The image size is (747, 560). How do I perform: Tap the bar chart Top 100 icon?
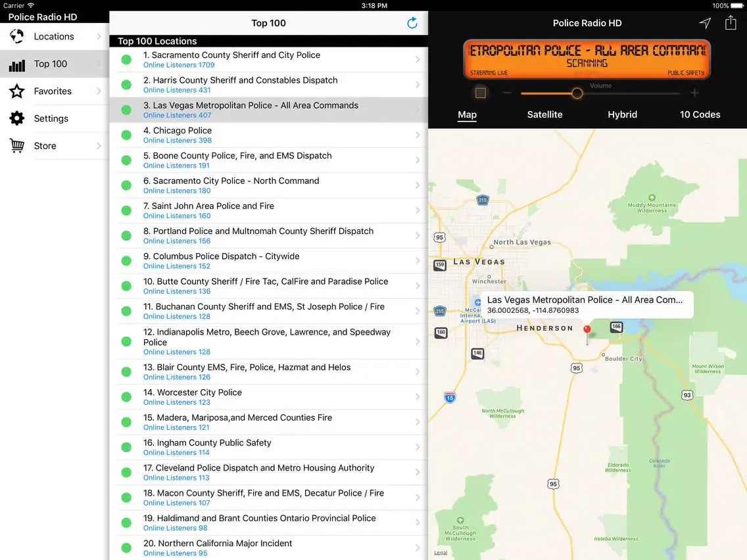(16, 65)
